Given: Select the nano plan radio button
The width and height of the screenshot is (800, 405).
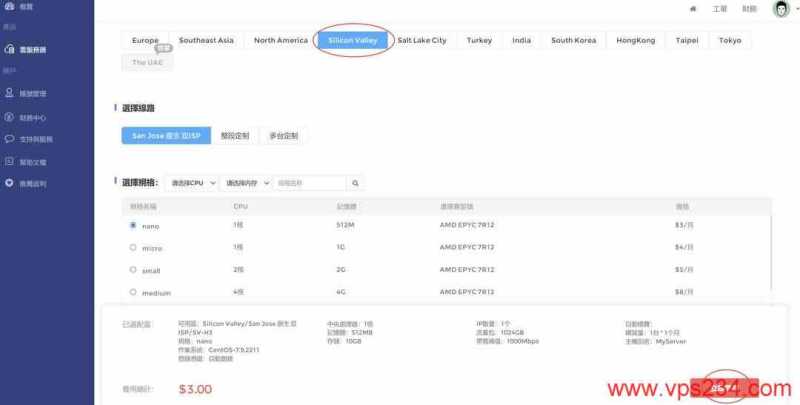Looking at the screenshot, I should point(133,225).
